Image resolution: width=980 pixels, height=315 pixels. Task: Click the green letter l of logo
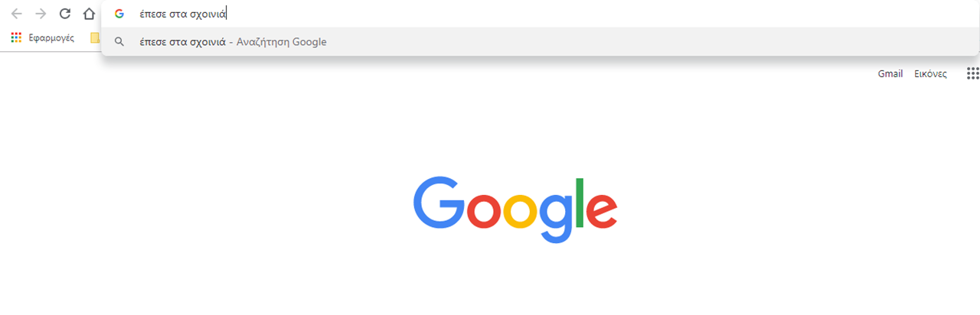(x=580, y=203)
